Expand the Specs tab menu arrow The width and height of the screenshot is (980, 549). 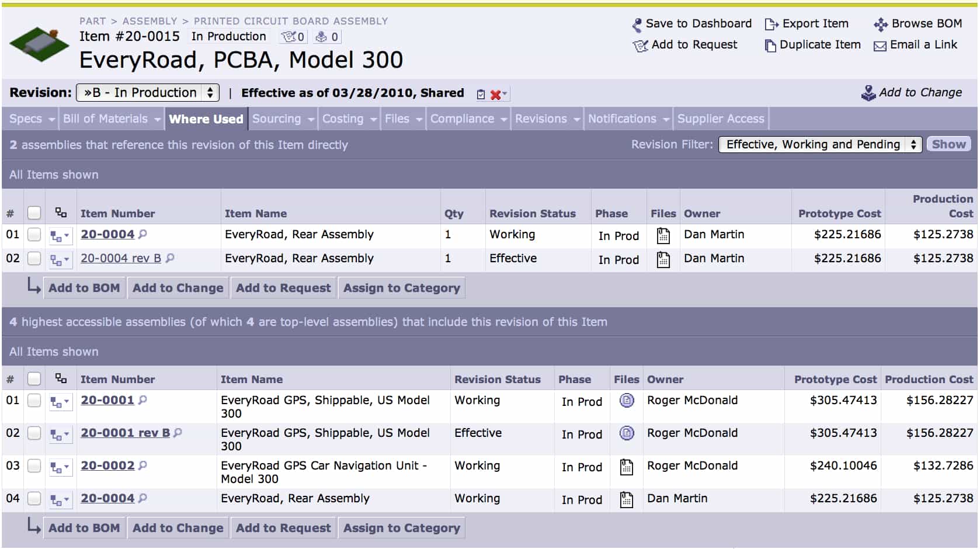coord(51,120)
